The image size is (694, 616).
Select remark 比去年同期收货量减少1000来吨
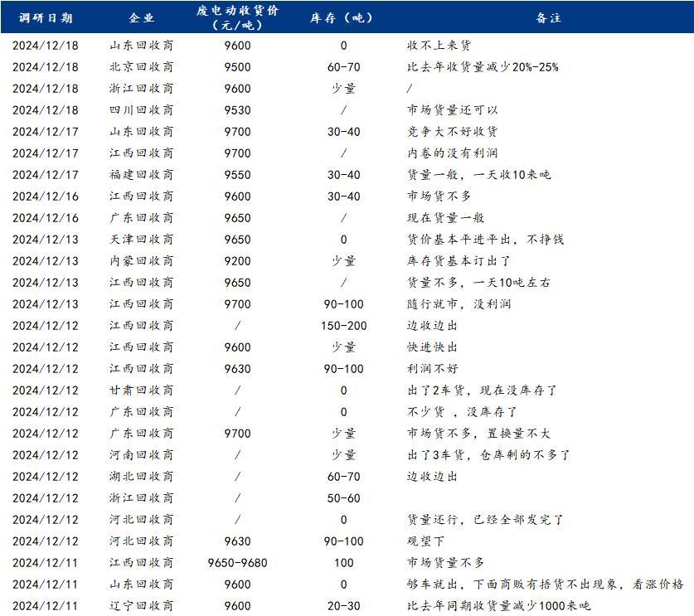499,606
